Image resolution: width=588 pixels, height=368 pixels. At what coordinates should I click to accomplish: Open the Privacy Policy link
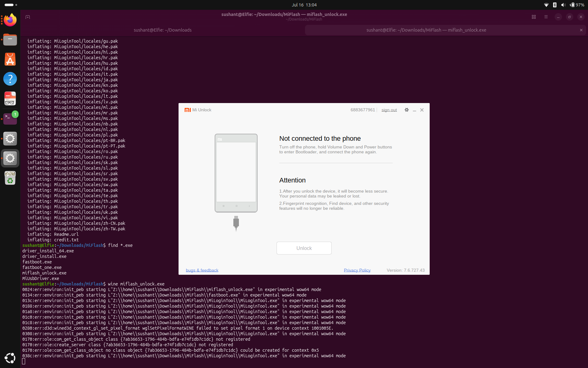(x=357, y=270)
